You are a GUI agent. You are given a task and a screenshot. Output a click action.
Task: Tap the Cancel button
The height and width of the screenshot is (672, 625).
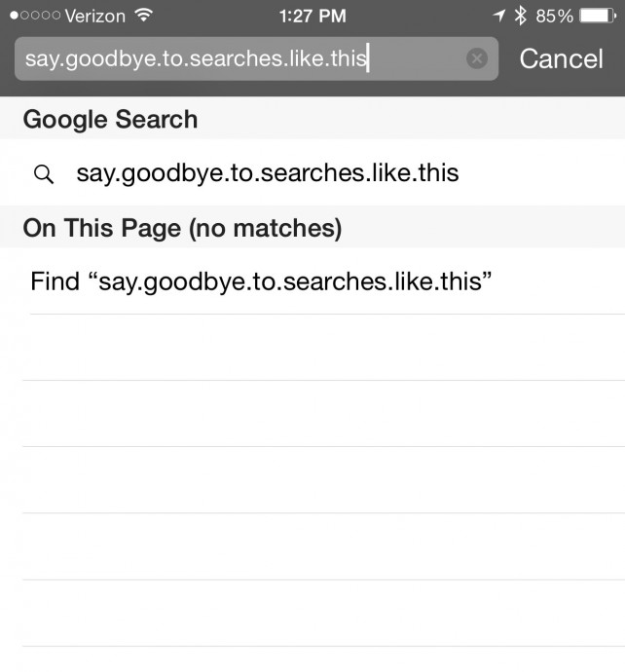click(x=561, y=58)
